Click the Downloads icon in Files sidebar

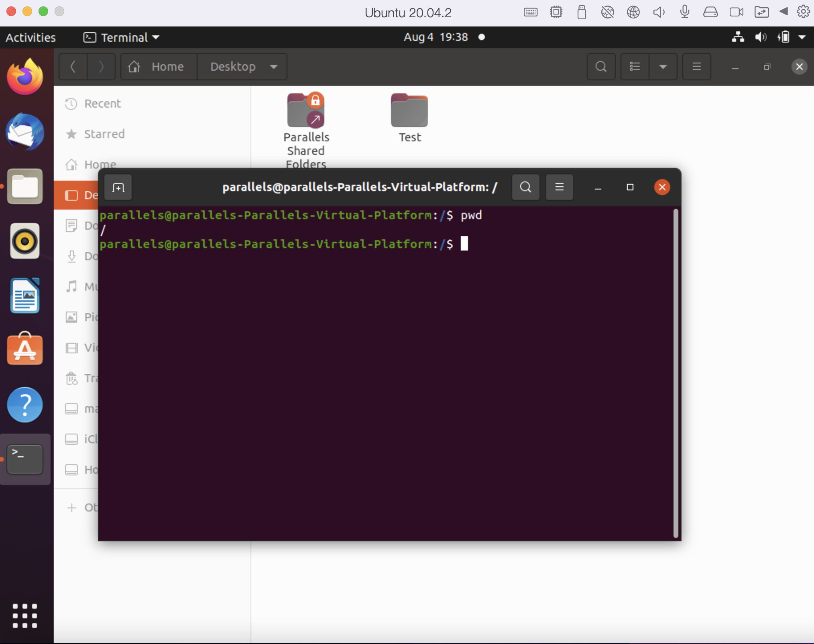(x=71, y=256)
